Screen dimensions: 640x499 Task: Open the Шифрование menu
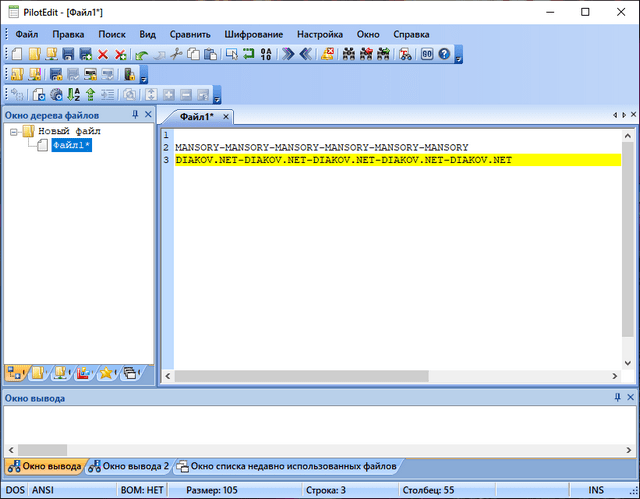pos(253,34)
